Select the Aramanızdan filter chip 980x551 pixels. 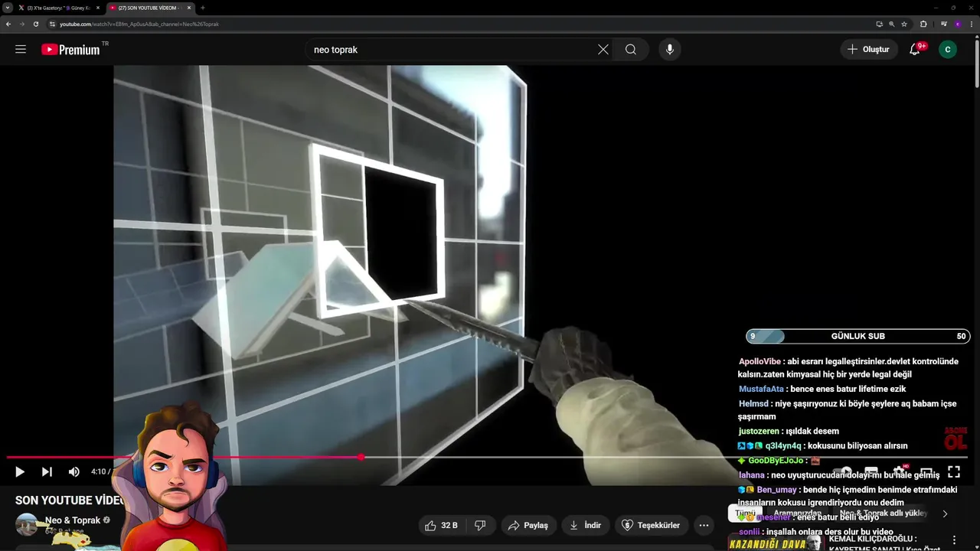pos(798,514)
